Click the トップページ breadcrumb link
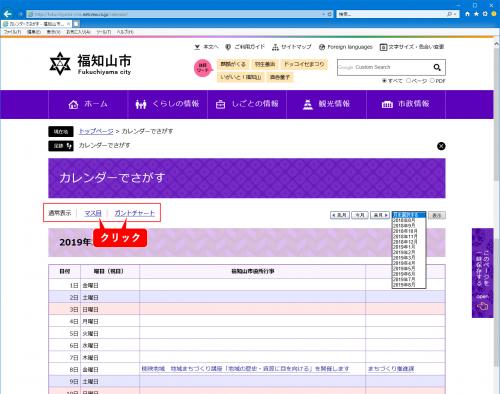 [96, 131]
